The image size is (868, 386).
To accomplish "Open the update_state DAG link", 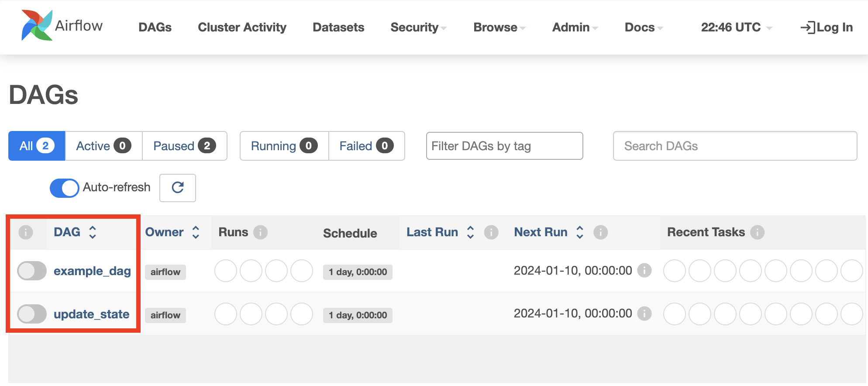I will click(91, 314).
